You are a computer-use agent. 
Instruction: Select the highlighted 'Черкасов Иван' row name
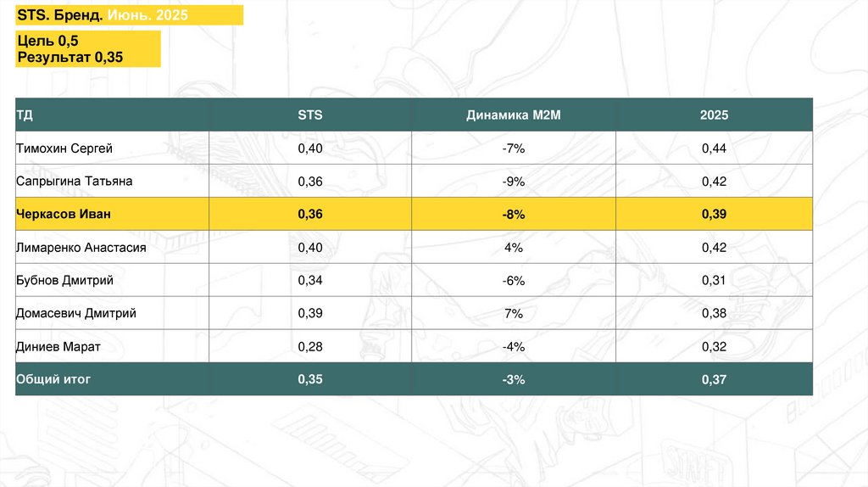[x=64, y=215]
